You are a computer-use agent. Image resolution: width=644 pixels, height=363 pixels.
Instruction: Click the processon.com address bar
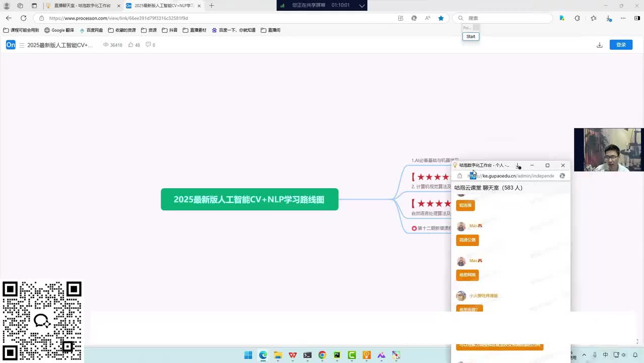(x=217, y=18)
